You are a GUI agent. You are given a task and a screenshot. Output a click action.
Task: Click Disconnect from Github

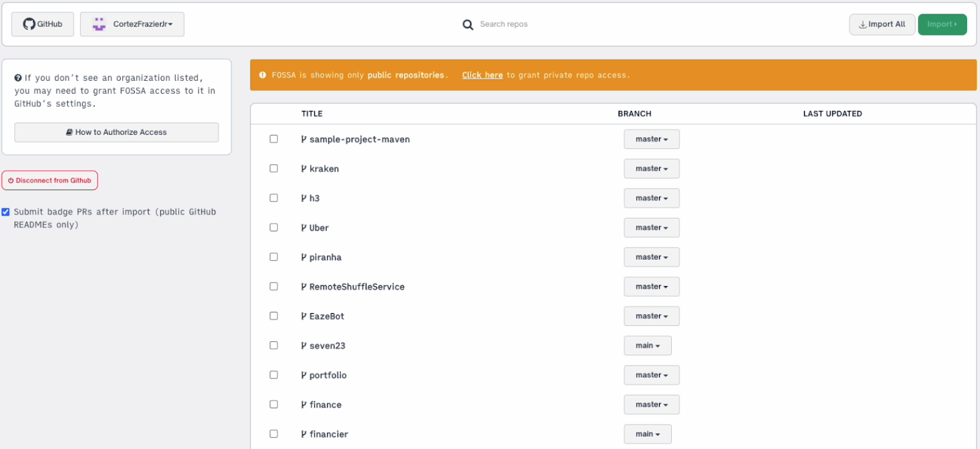tap(50, 180)
